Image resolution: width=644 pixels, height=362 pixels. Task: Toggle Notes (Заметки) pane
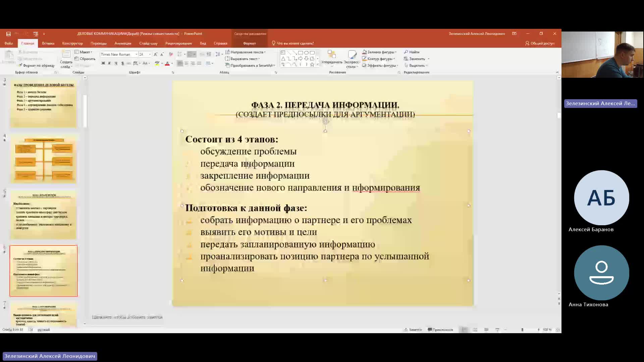[413, 330]
